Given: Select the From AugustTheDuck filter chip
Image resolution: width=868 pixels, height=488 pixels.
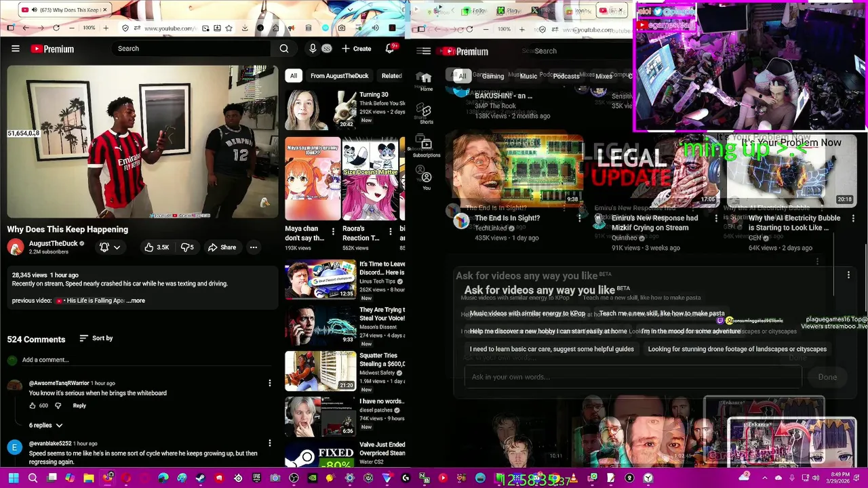Looking at the screenshot, I should point(339,76).
